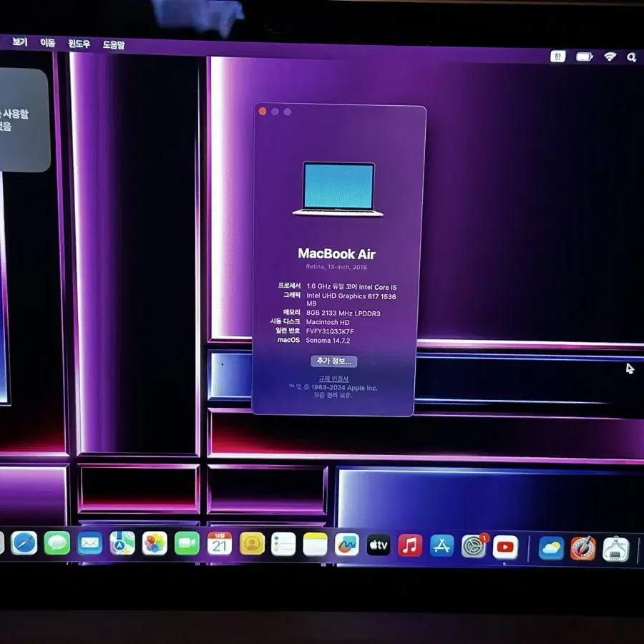Screen dimensions: 644x644
Task: Launch the Freeform app from the Dock
Action: click(x=346, y=545)
